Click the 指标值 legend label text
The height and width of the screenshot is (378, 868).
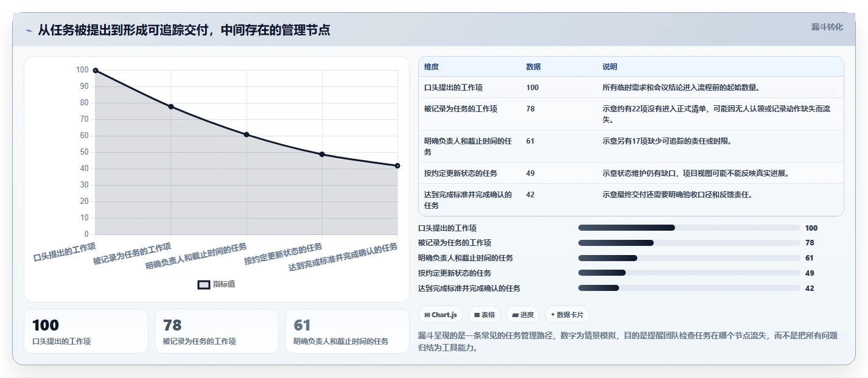coord(224,284)
